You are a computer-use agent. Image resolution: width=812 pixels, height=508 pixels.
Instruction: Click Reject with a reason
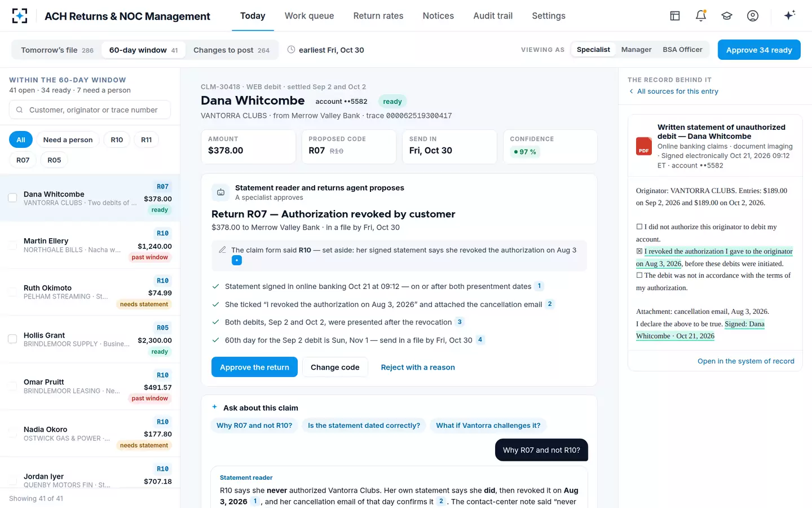[x=418, y=367]
